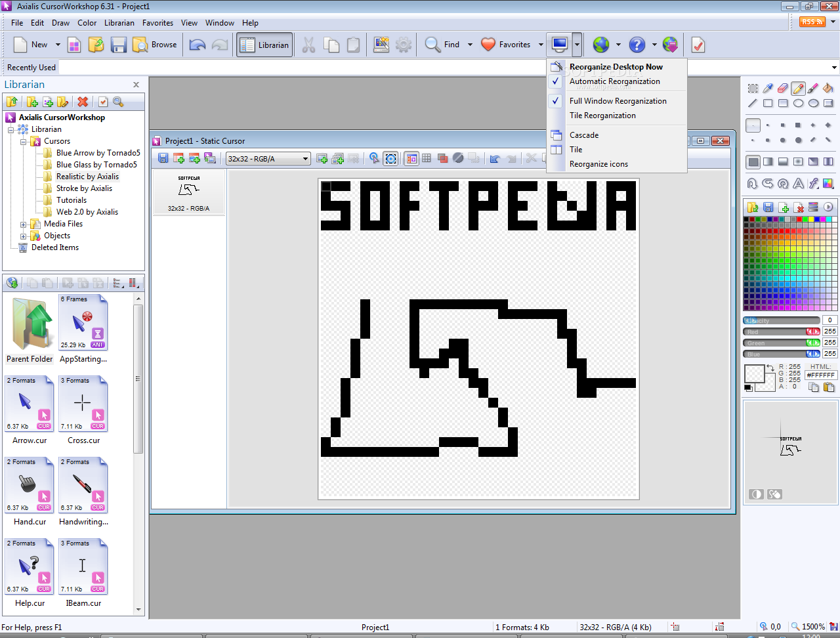Open the Find dropdown arrow
This screenshot has height=638, width=840.
(x=470, y=45)
